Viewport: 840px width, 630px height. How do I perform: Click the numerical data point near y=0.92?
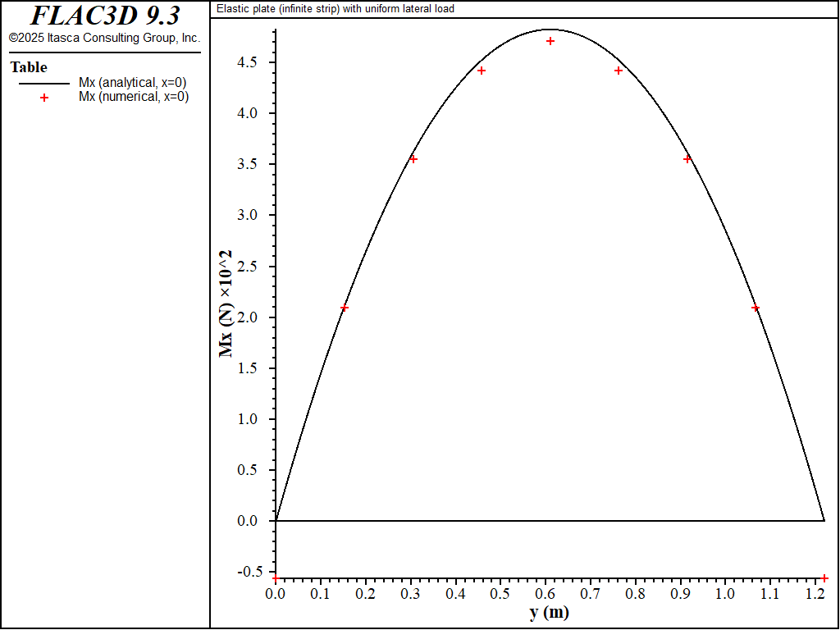tap(687, 159)
